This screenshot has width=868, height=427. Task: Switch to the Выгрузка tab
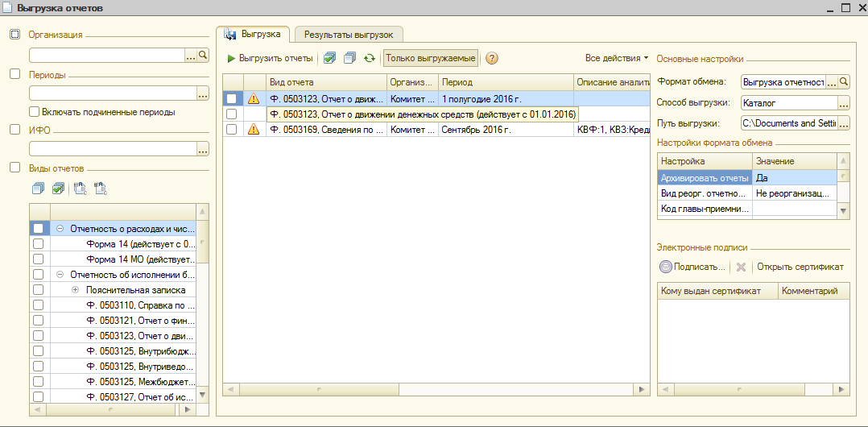pos(253,34)
